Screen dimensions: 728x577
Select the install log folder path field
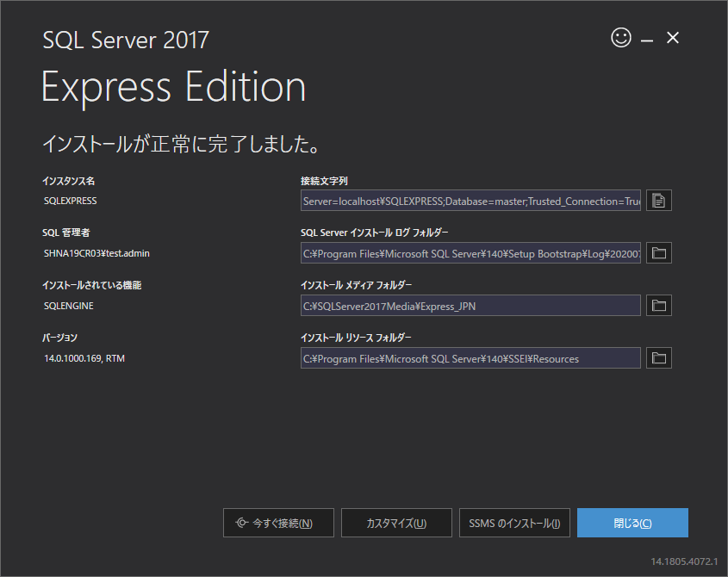coord(470,253)
